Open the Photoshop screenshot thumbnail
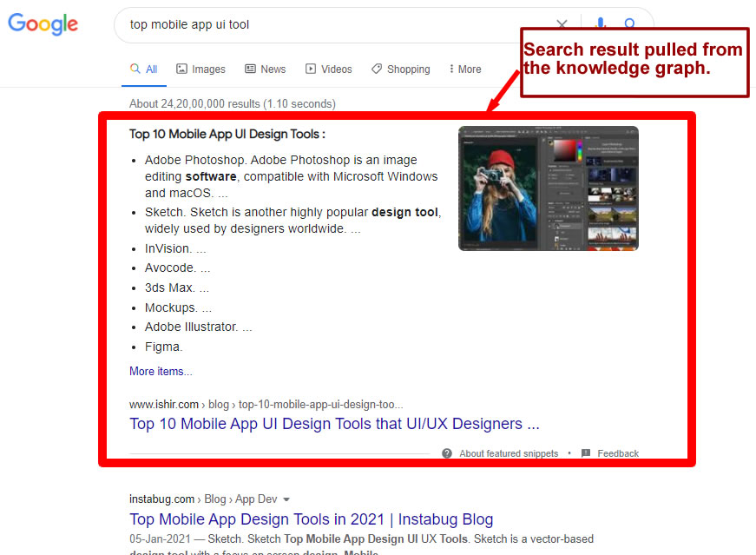 [x=549, y=188]
